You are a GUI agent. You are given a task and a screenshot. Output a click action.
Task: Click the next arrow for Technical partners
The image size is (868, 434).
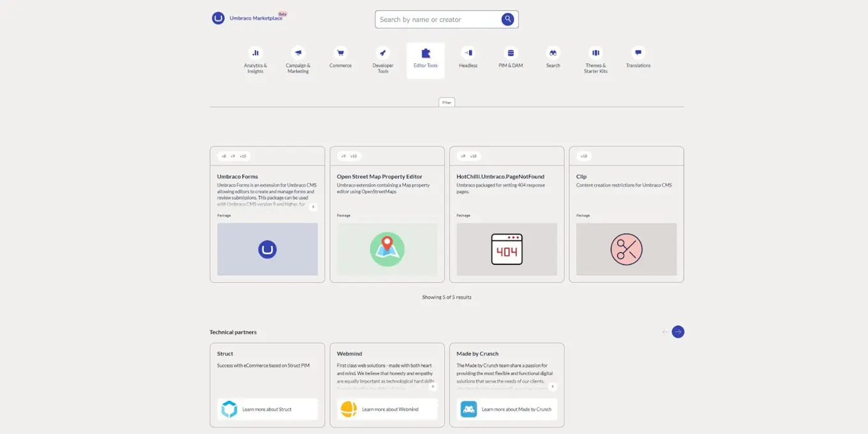tap(678, 332)
